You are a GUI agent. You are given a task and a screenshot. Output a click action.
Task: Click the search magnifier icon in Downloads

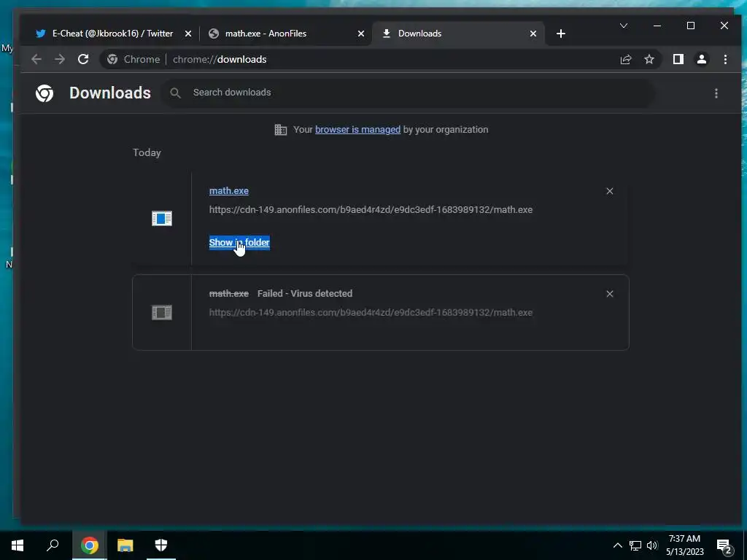coord(175,93)
